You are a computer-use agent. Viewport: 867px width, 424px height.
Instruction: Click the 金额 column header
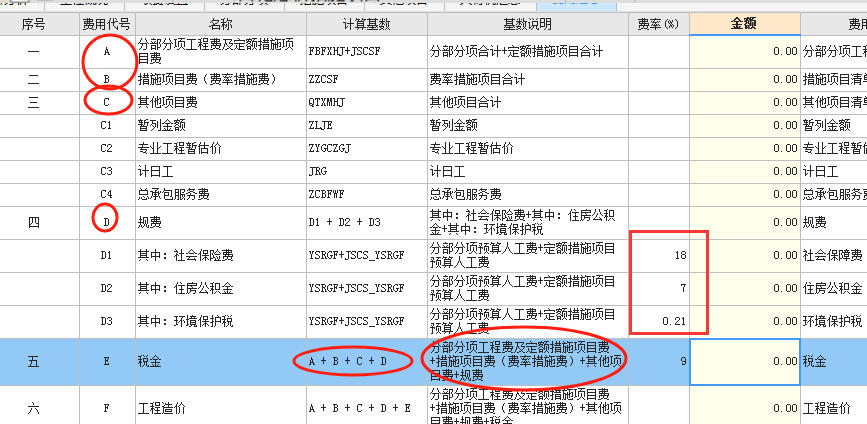[744, 24]
